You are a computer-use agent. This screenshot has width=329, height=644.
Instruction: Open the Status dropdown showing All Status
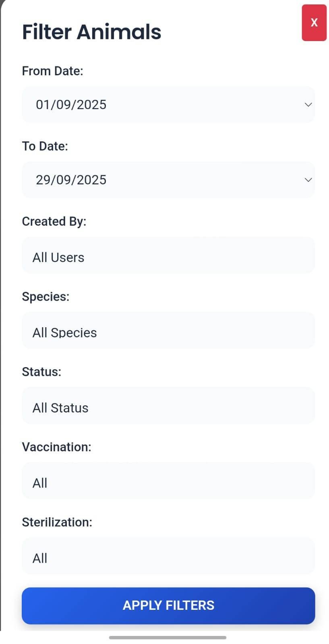[x=168, y=405]
